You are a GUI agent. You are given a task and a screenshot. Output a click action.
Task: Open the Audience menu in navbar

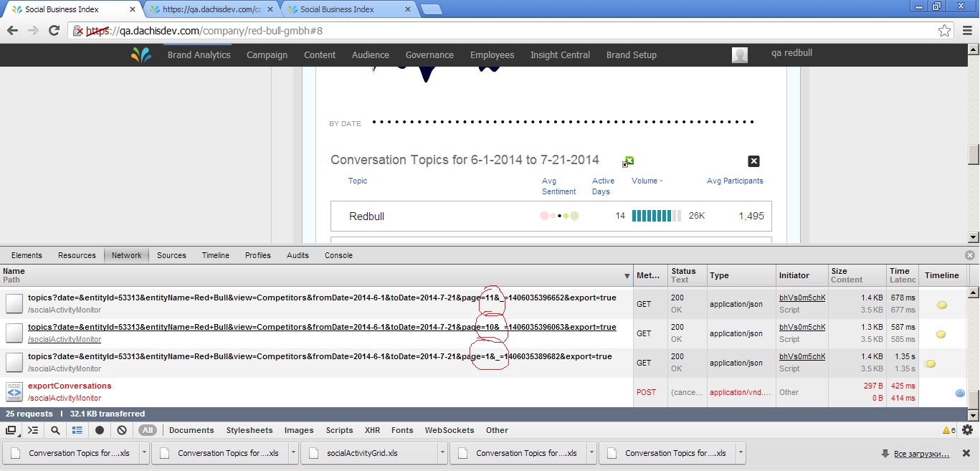click(371, 55)
